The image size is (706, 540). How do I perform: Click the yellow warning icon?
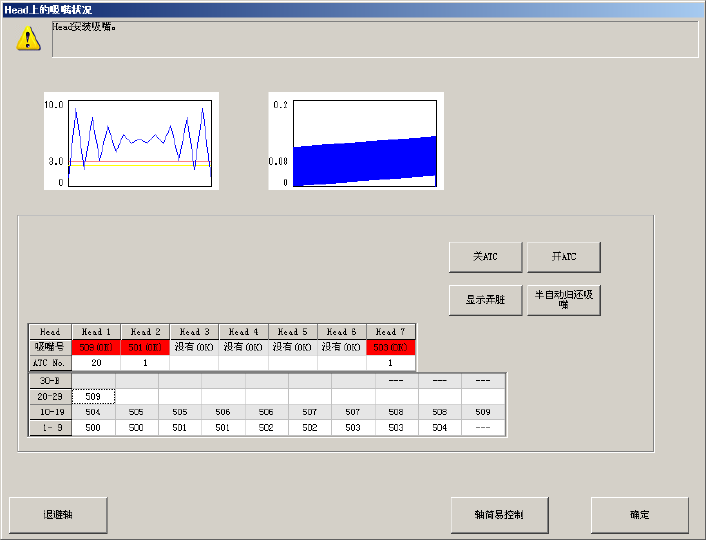point(28,37)
